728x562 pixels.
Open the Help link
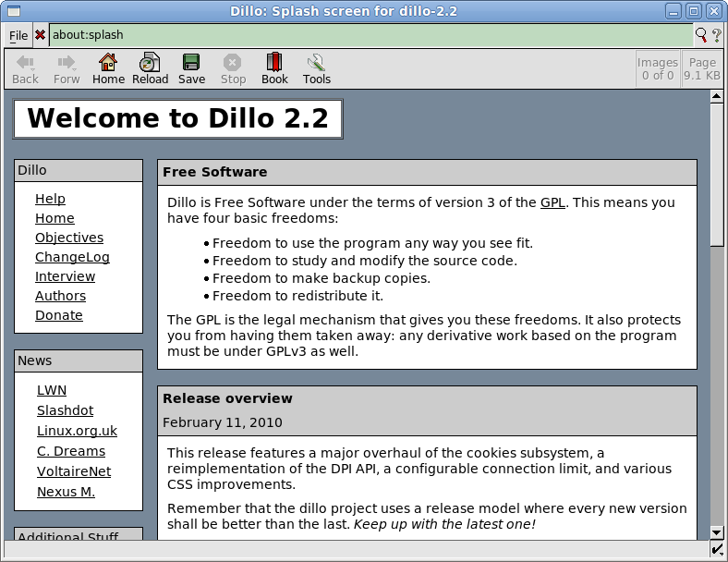coord(50,199)
